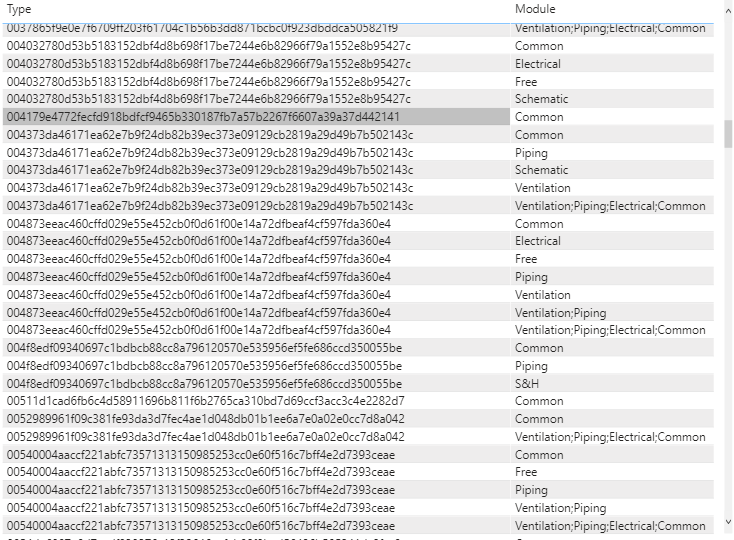Click 'Ventilation' module in 004873eeac46 row
Image resolution: width=734 pixels, height=540 pixels.
pyautogui.click(x=543, y=295)
